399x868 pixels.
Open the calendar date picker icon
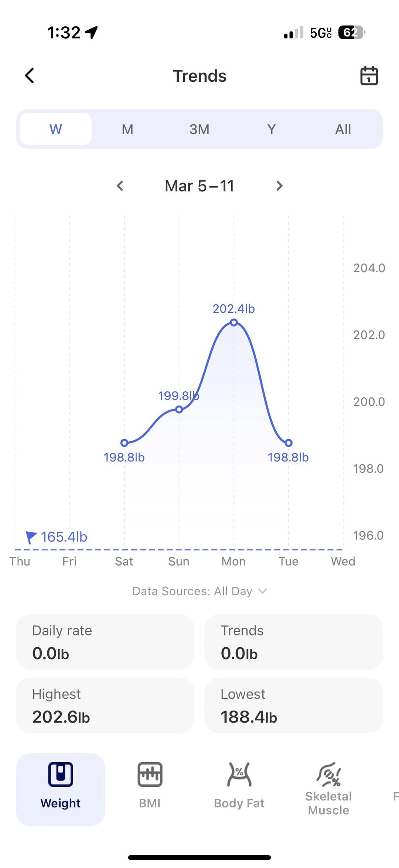coord(369,76)
